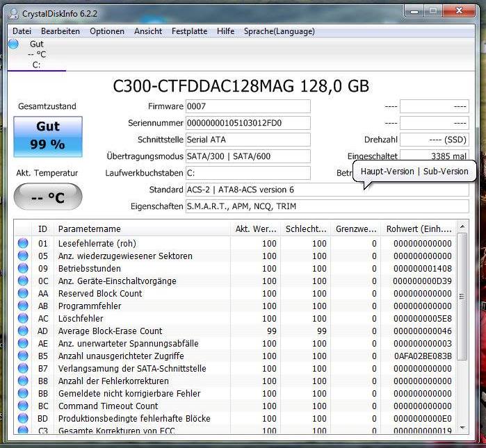Click status orb of nicht korrigierbare Fehler row
Image resolution: width=486 pixels, height=448 pixels.
[23, 393]
